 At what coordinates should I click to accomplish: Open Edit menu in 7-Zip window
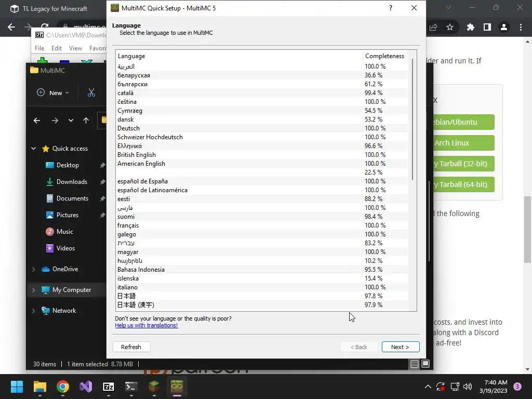pos(56,48)
